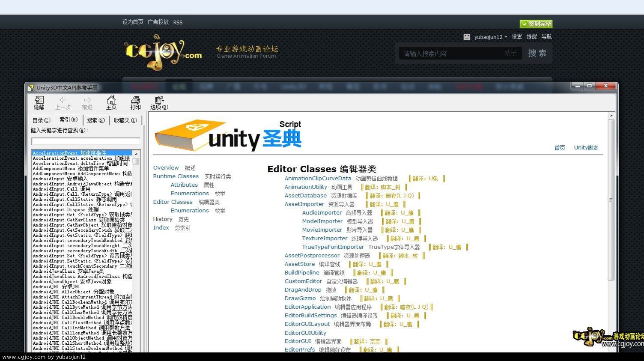Screen dimensions: 644x361
Task: Click the green 签到完毕 check-in badge
Action: click(536, 24)
